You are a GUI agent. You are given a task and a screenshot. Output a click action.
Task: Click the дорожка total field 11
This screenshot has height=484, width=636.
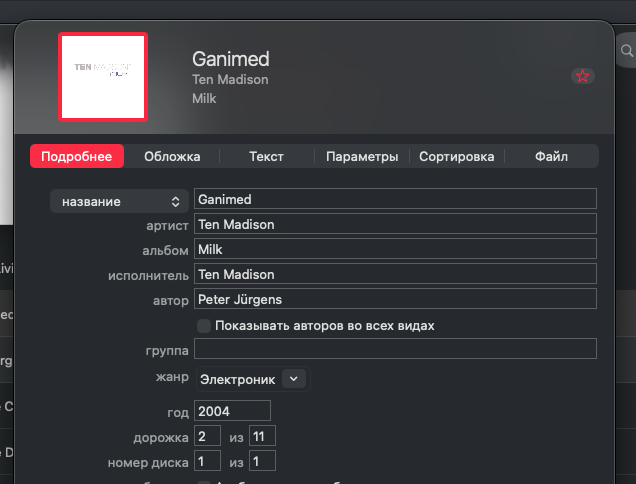(262, 436)
